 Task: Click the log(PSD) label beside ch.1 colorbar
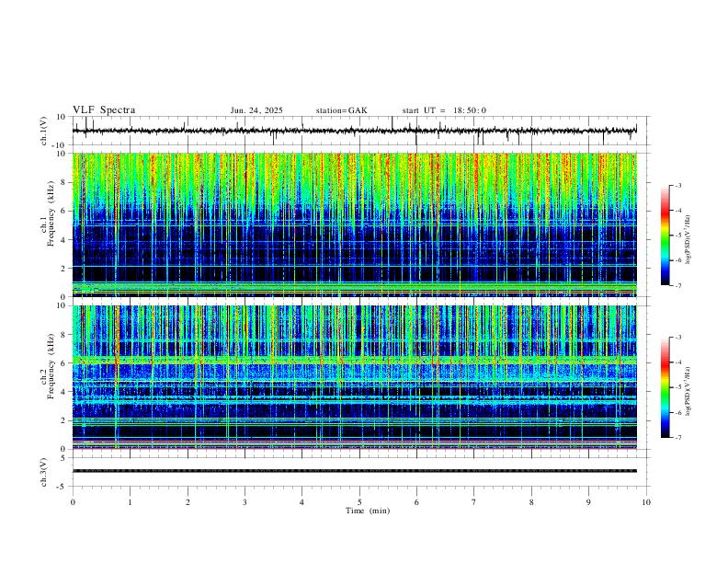[x=688, y=240]
